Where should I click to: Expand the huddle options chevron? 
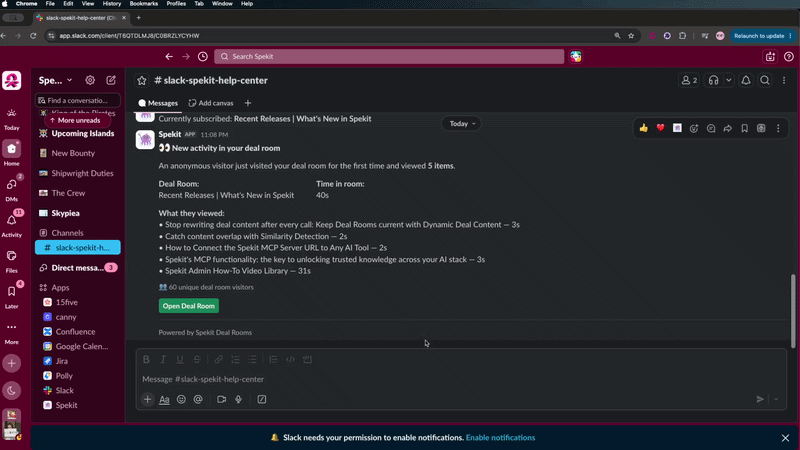pos(729,81)
